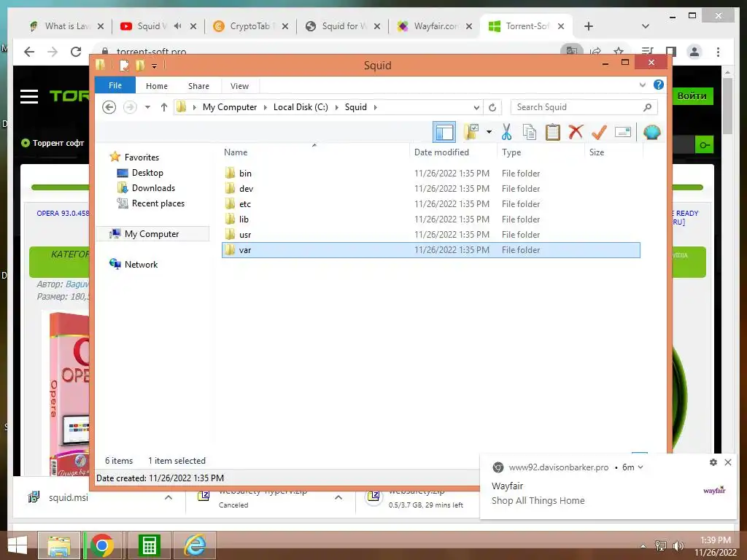Open Customize Quick Access Toolbar dropdown
The width and height of the screenshot is (747, 560).
(154, 66)
